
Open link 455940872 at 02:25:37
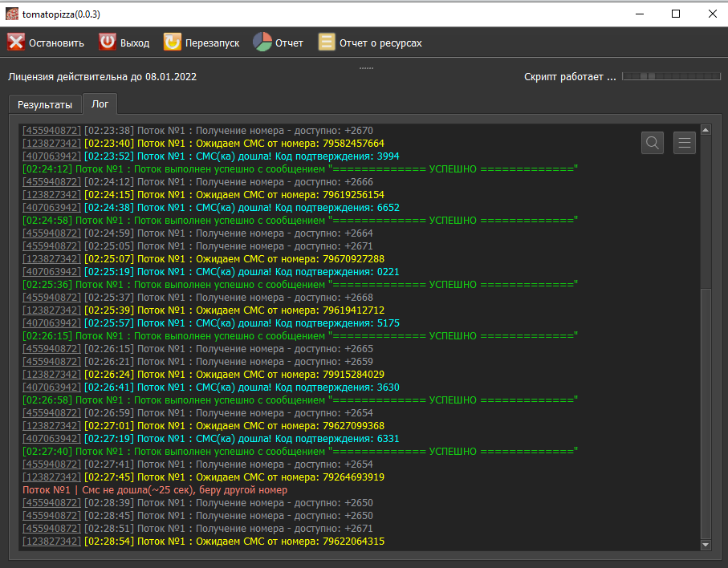51,298
